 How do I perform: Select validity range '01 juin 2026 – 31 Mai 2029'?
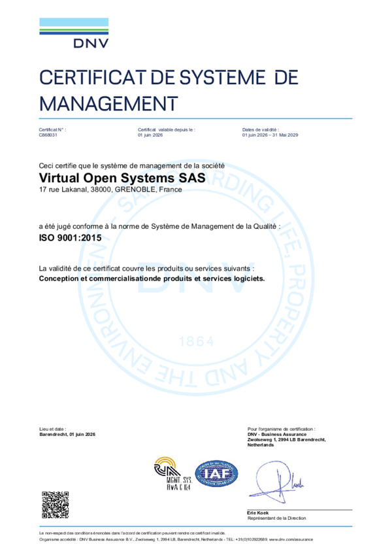270,135
